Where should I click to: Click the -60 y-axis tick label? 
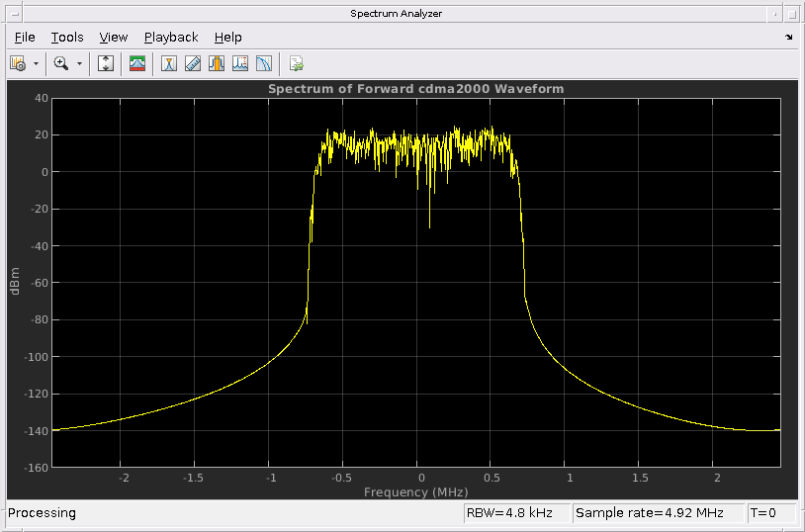point(38,283)
